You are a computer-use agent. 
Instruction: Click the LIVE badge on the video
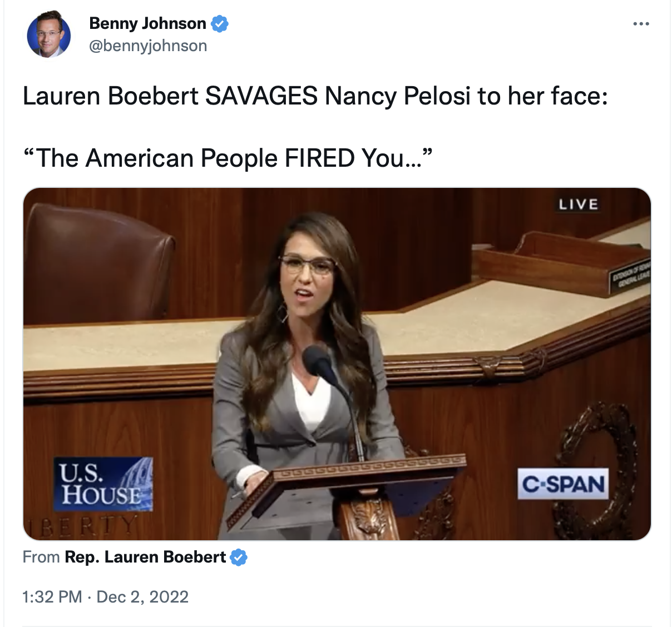(579, 205)
